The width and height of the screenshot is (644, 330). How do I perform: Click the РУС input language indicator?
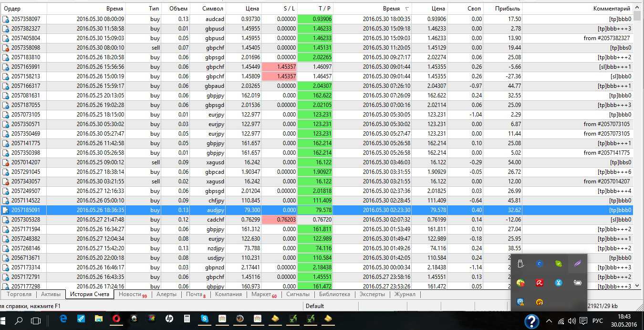click(598, 321)
